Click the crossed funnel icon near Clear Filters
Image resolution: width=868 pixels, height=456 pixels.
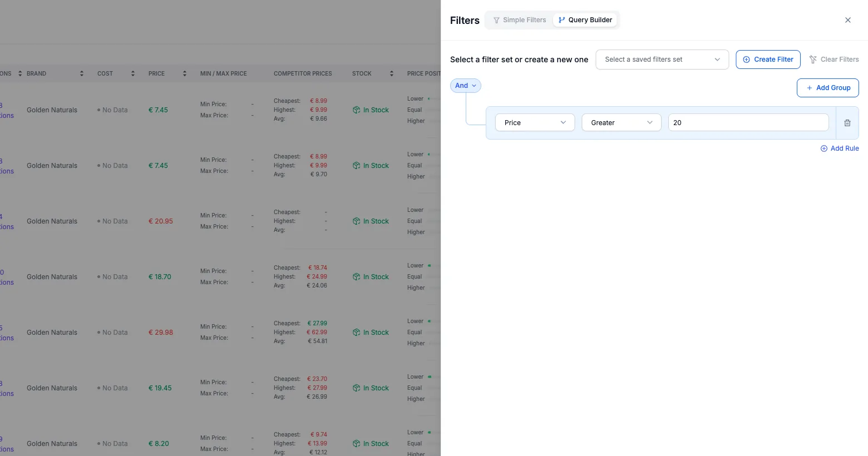(x=813, y=60)
